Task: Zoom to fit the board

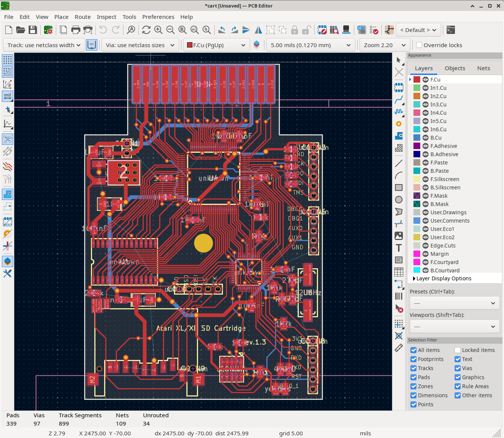Action: click(182, 30)
